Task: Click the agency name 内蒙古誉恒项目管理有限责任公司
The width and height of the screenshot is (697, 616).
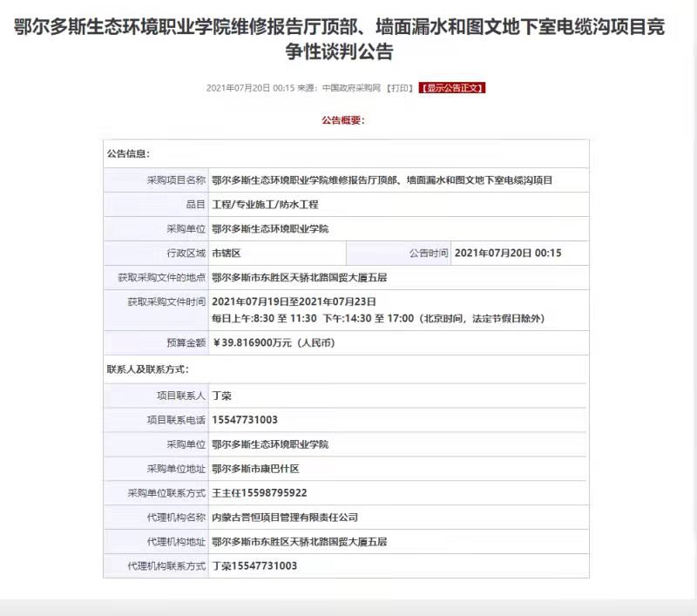Action: pos(285,518)
